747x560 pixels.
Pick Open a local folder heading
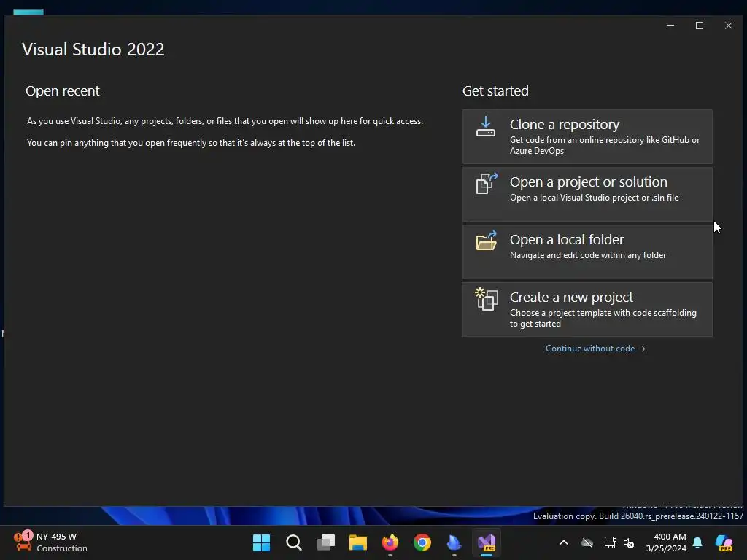coord(566,239)
